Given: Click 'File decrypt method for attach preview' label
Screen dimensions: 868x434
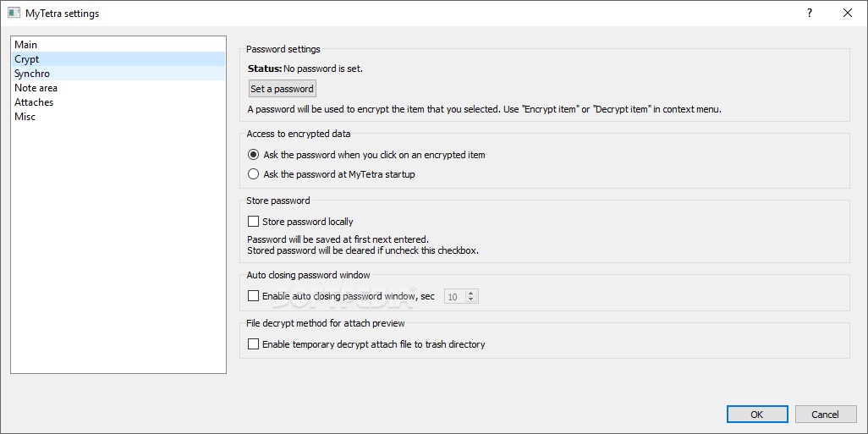Looking at the screenshot, I should (326, 322).
